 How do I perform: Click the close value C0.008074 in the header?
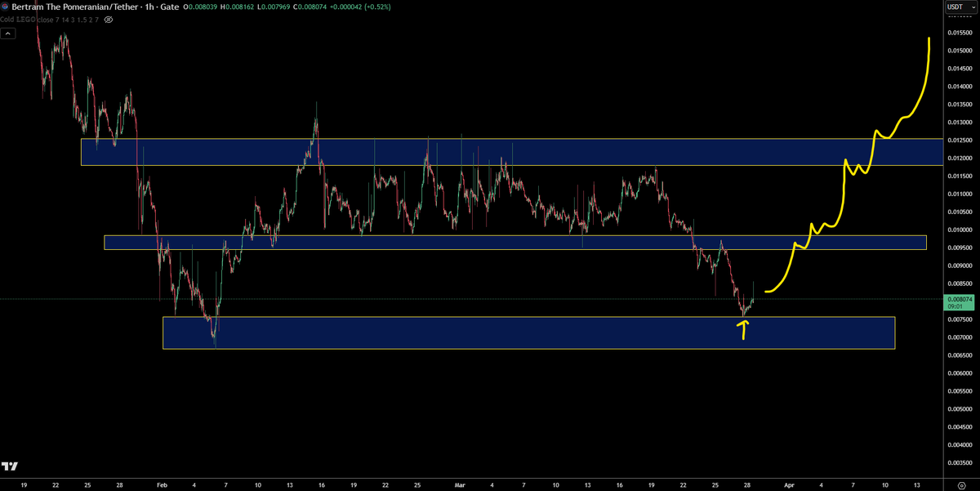(x=308, y=7)
